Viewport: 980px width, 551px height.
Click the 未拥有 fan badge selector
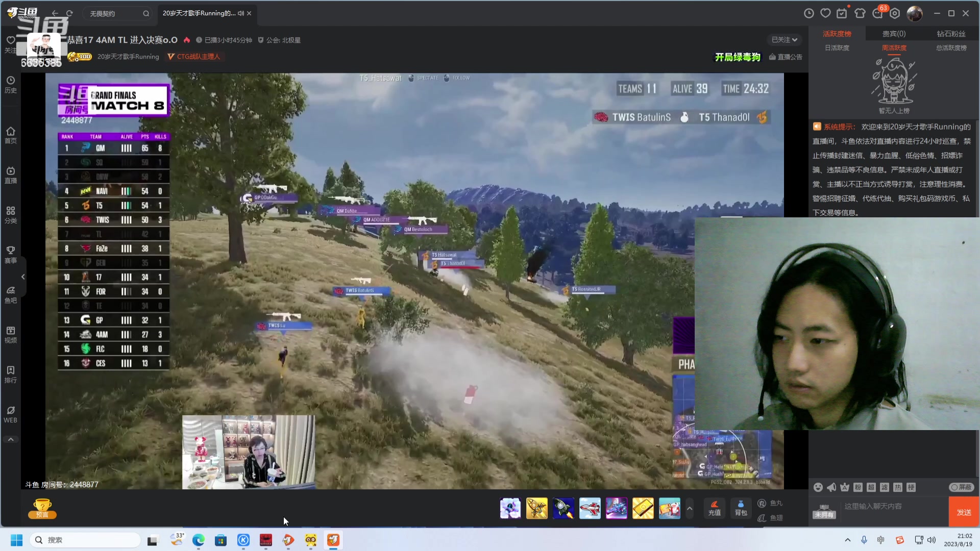click(x=824, y=512)
